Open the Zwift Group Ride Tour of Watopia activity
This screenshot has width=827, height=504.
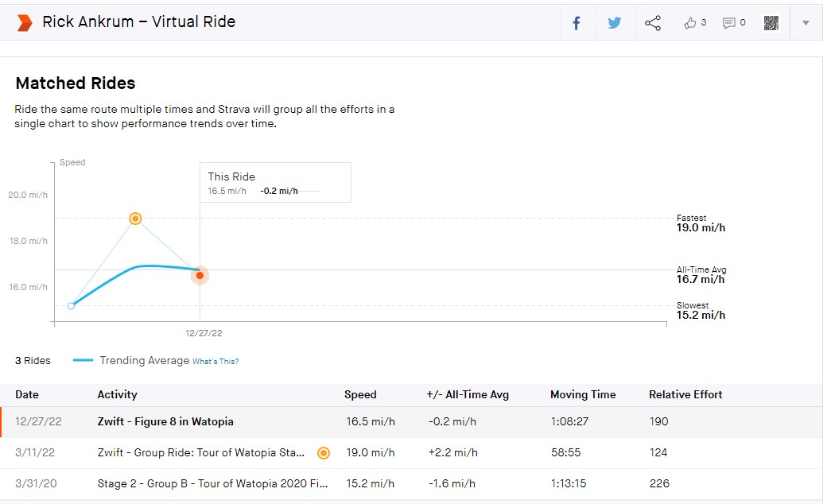pyautogui.click(x=201, y=453)
